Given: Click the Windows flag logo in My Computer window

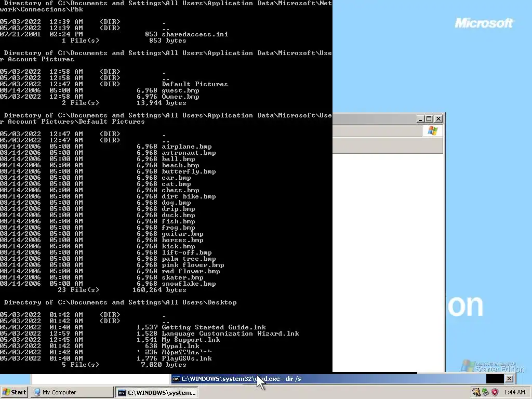Looking at the screenshot, I should click(433, 130).
